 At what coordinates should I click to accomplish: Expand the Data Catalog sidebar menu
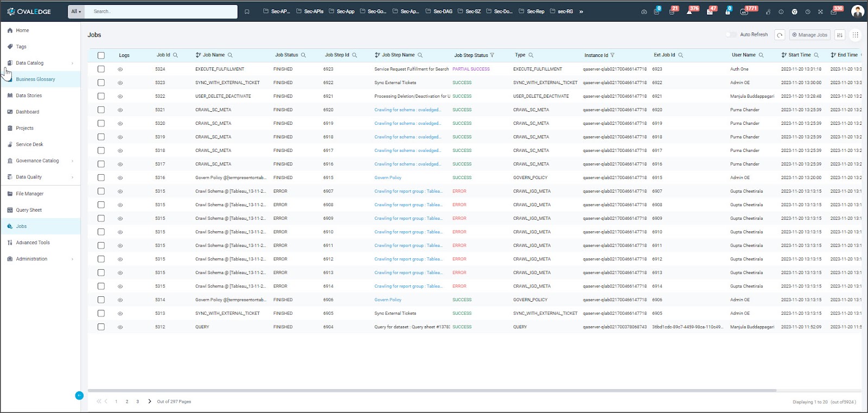tap(72, 63)
